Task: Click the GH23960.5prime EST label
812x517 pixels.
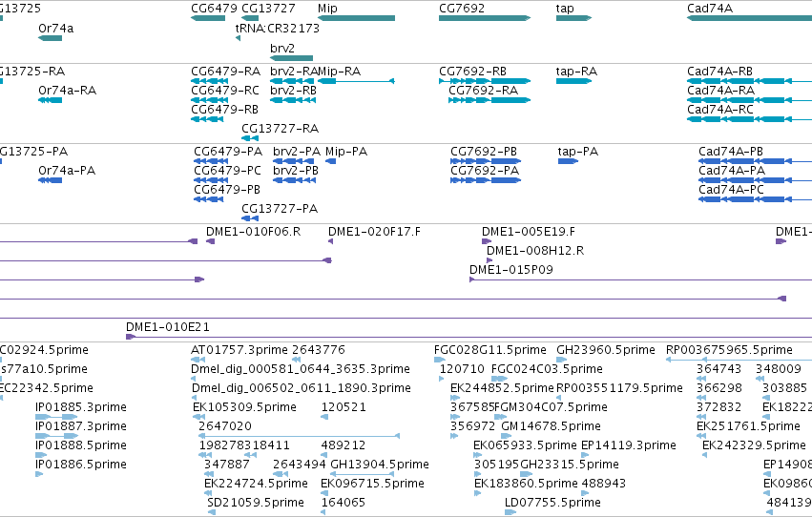Action: tap(606, 350)
